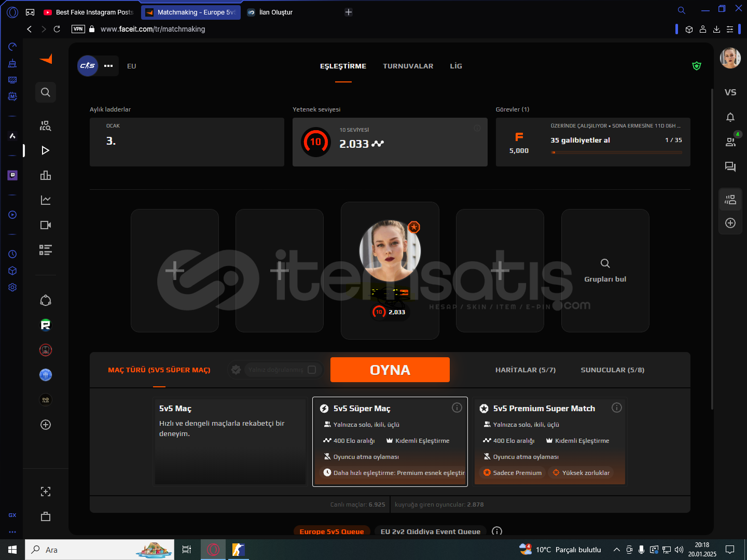This screenshot has width=747, height=560.
Task: Open Task View on the taskbar
Action: (x=187, y=550)
